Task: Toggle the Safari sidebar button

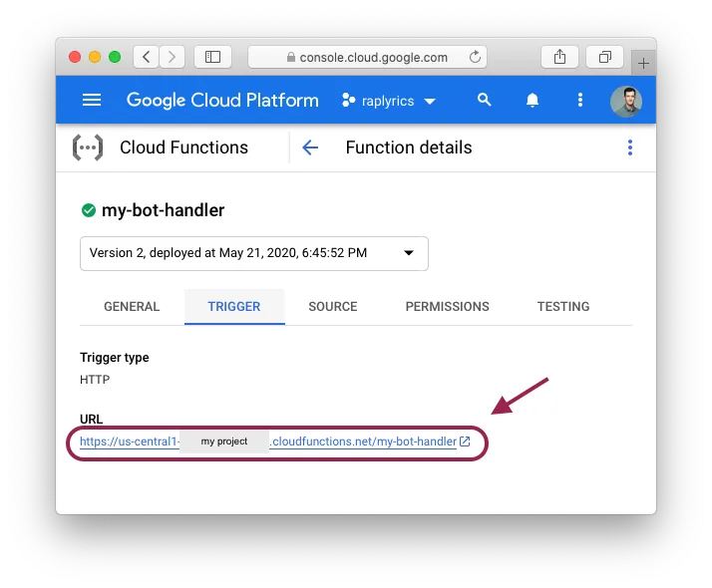Action: [x=212, y=57]
